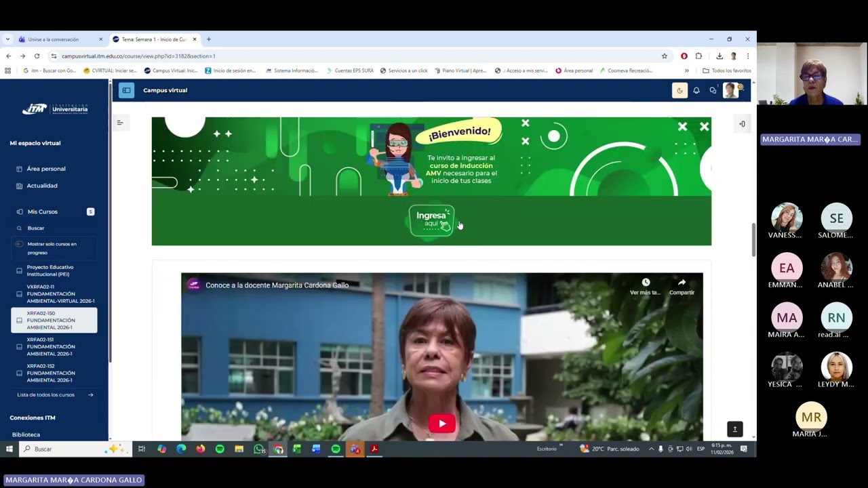Select XRFA02-150 Fundamentación Ambiental course
Screen dimensions: 868x488
pyautogui.click(x=54, y=320)
